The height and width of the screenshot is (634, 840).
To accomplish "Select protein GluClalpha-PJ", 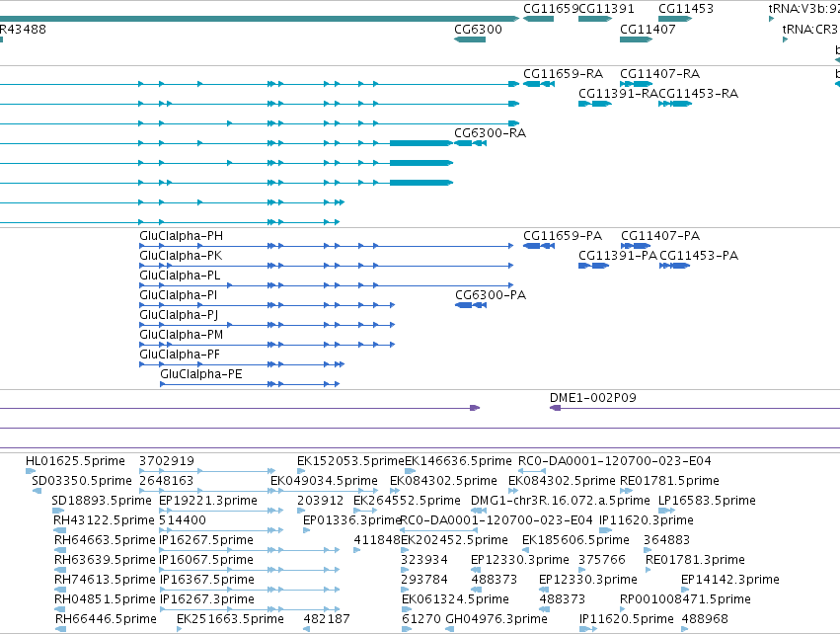I will (x=179, y=315).
